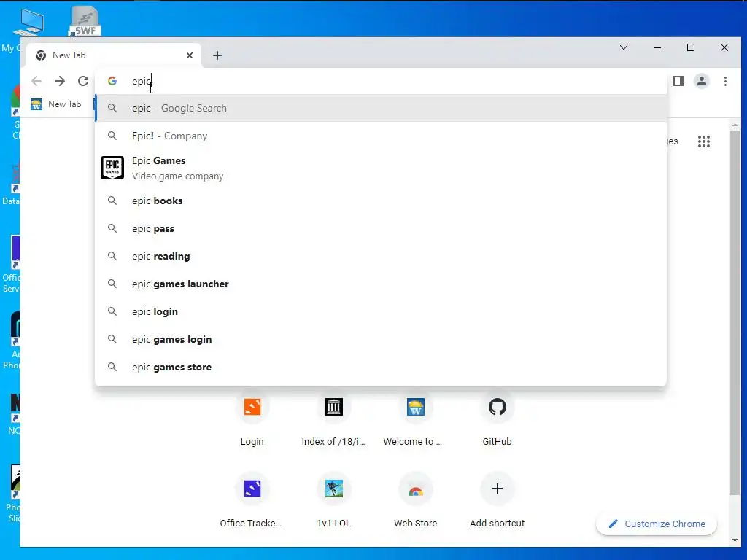Open the Office Tracke... shortcut tile

(x=251, y=500)
